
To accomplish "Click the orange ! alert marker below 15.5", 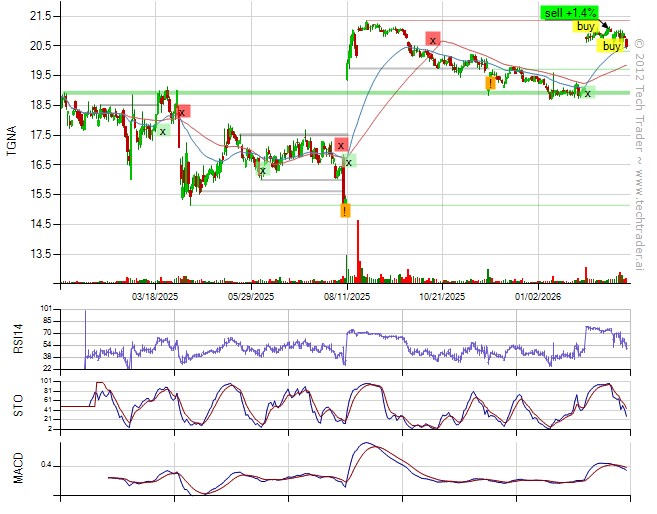I will coord(345,210).
